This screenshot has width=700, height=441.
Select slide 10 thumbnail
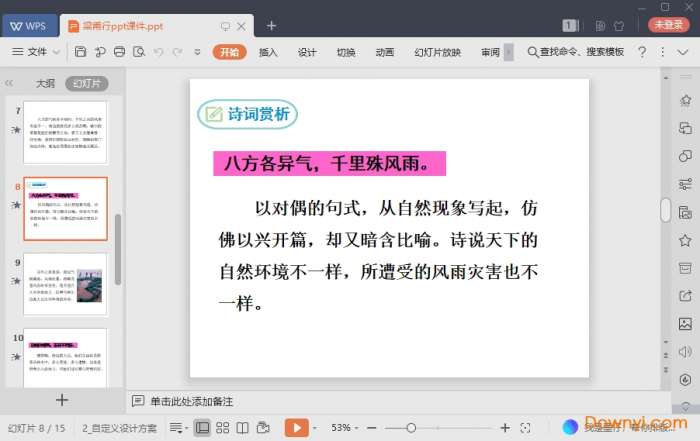coord(65,358)
